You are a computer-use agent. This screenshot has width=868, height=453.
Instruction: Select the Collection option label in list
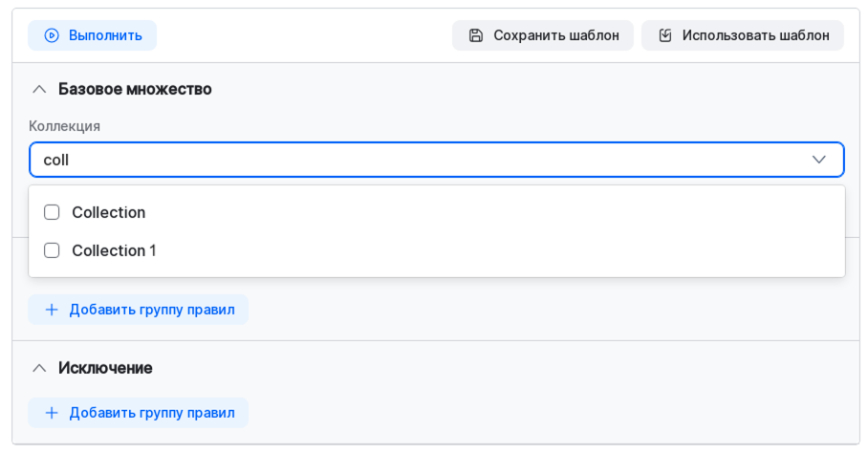click(x=108, y=212)
